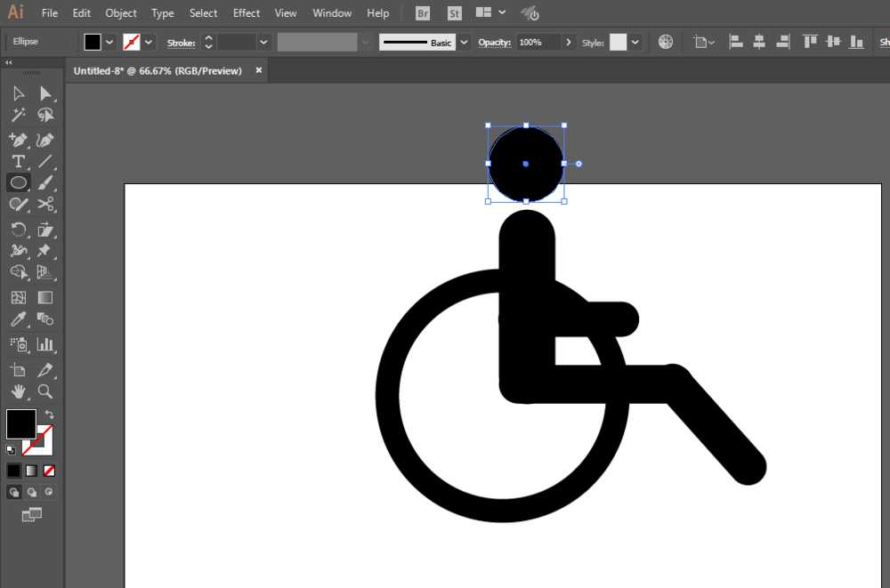Pick the Eyedropper tool
Image resolution: width=890 pixels, height=588 pixels.
(18, 319)
